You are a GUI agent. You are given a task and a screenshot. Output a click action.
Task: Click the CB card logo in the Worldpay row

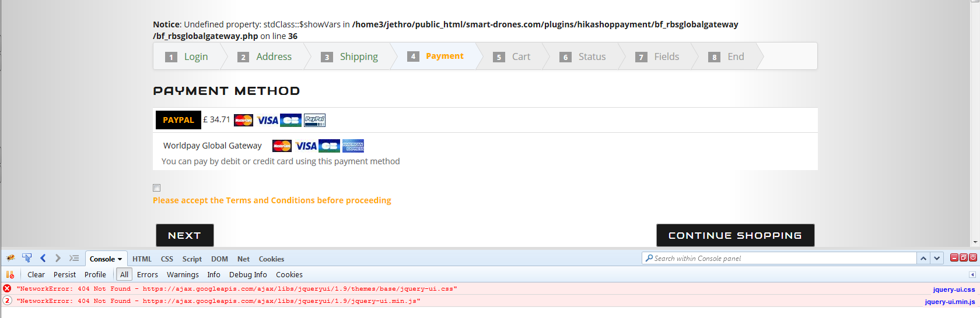click(x=329, y=146)
